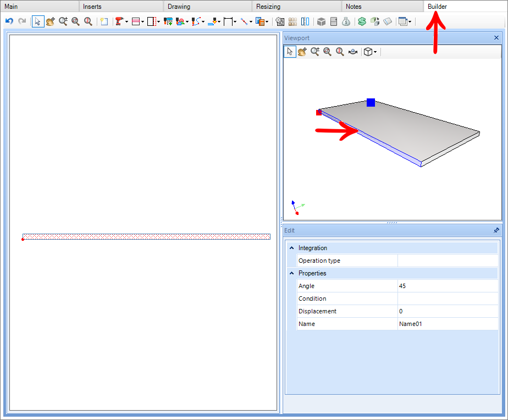This screenshot has height=420, width=508.
Task: Click zoom extents magnifier in main toolbar
Action: [88, 21]
